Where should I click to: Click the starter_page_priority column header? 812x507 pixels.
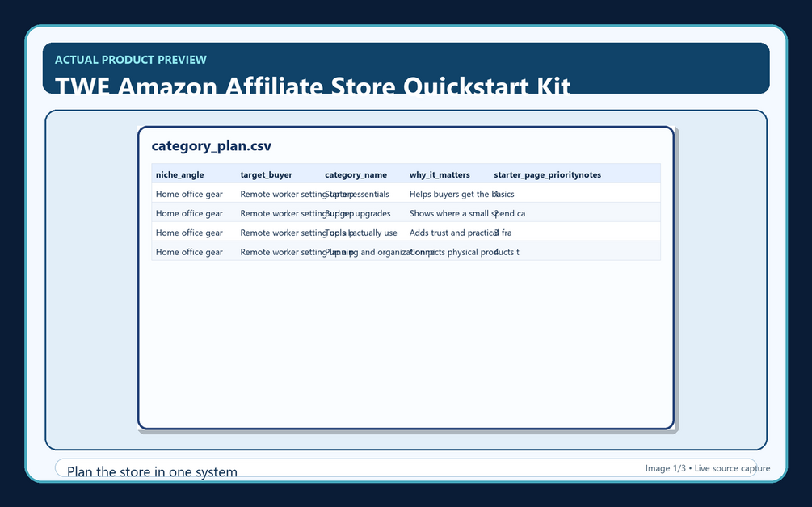point(536,175)
